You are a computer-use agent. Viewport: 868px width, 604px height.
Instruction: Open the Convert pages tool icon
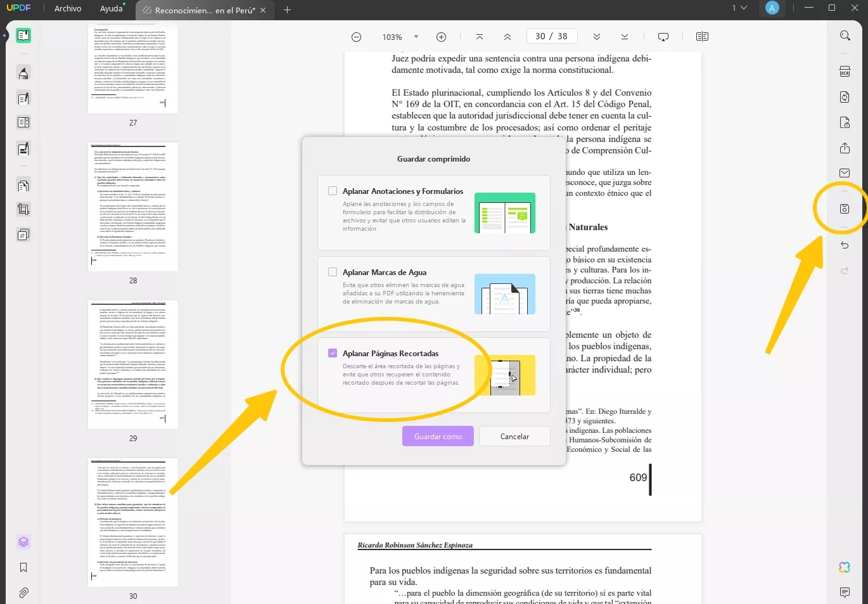pyautogui.click(x=23, y=186)
